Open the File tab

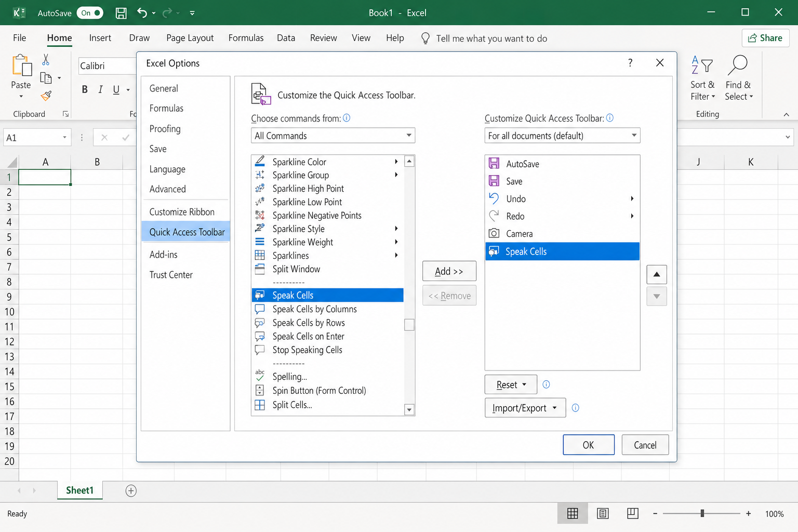pos(19,38)
